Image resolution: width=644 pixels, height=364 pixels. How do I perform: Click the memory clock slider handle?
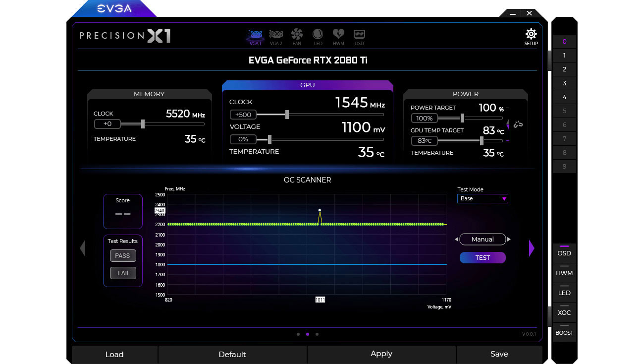coord(143,124)
